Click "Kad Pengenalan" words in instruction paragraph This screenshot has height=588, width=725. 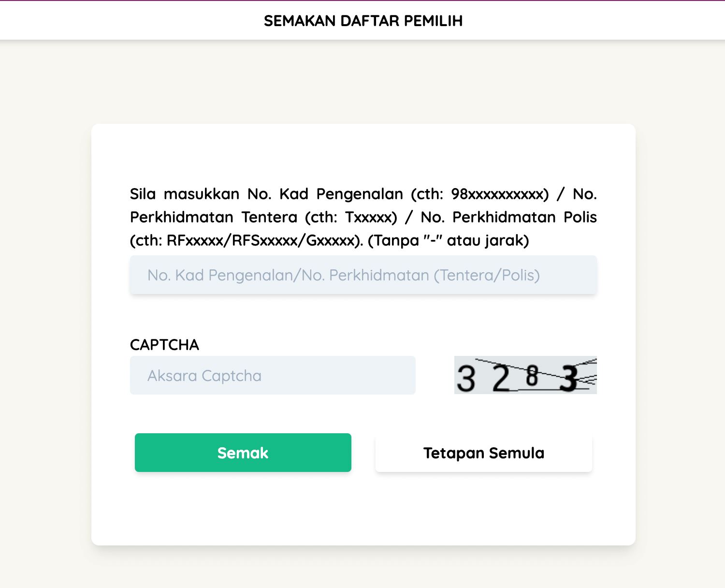(x=341, y=194)
